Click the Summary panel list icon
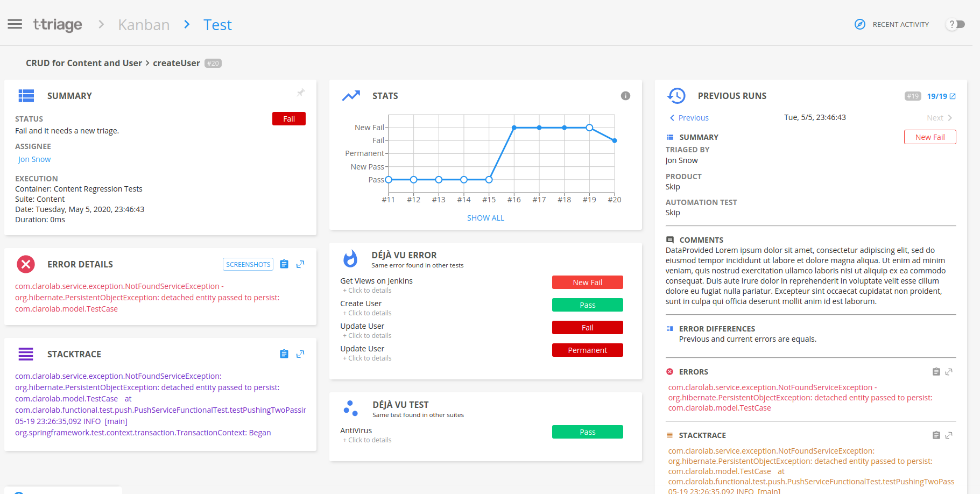The height and width of the screenshot is (494, 980). [26, 96]
